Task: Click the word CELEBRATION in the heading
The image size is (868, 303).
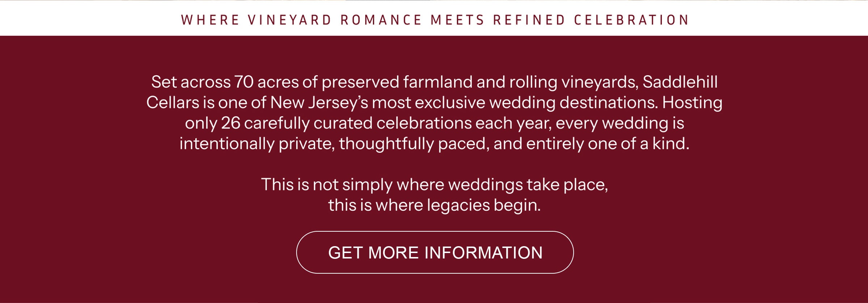Action: (631, 20)
